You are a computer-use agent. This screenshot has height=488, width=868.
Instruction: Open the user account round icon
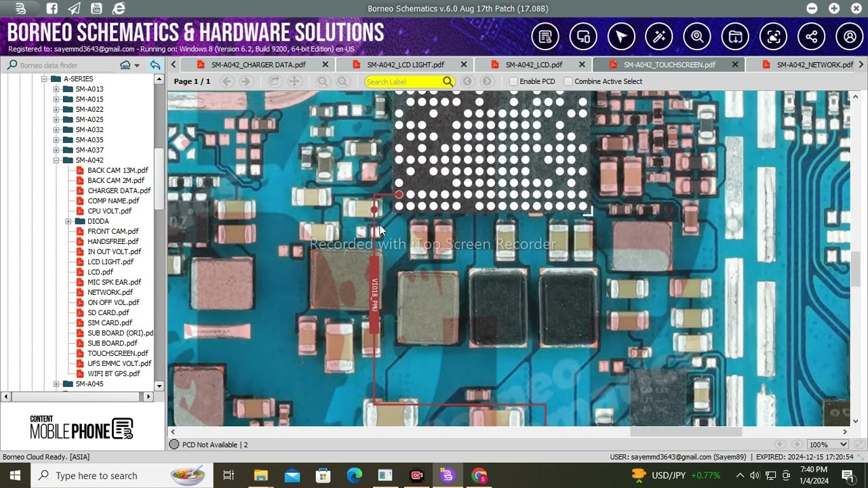click(849, 37)
